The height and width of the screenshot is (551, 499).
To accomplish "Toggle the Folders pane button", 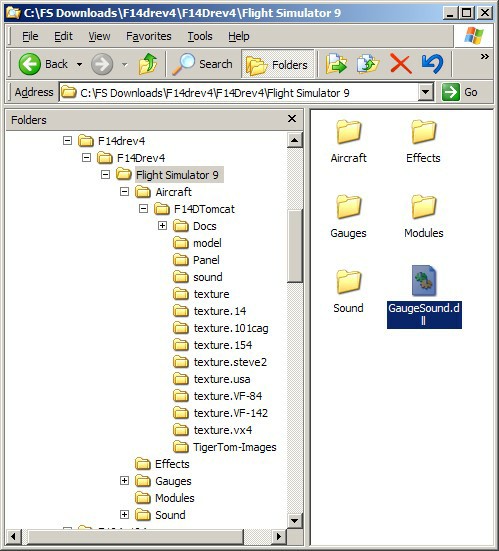I will click(277, 65).
